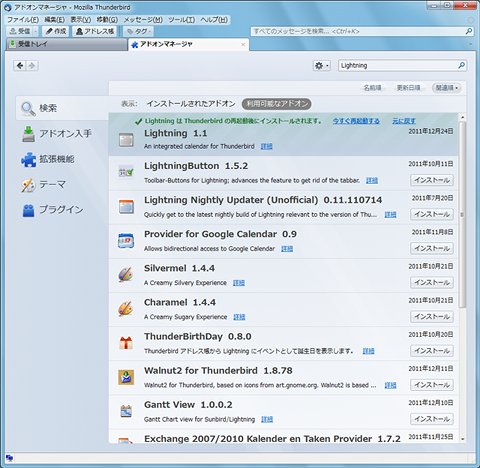
Task: Click the 作成 compose message button
Action: tap(56, 31)
